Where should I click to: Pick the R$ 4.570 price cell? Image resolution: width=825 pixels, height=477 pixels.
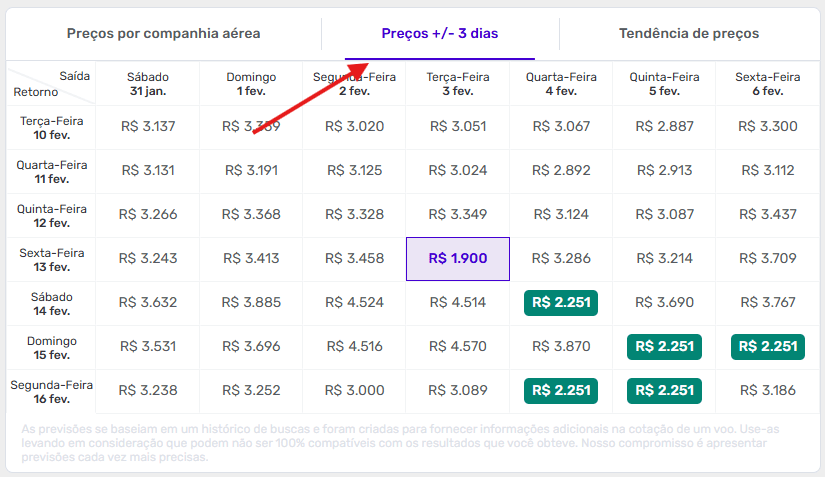pos(458,347)
